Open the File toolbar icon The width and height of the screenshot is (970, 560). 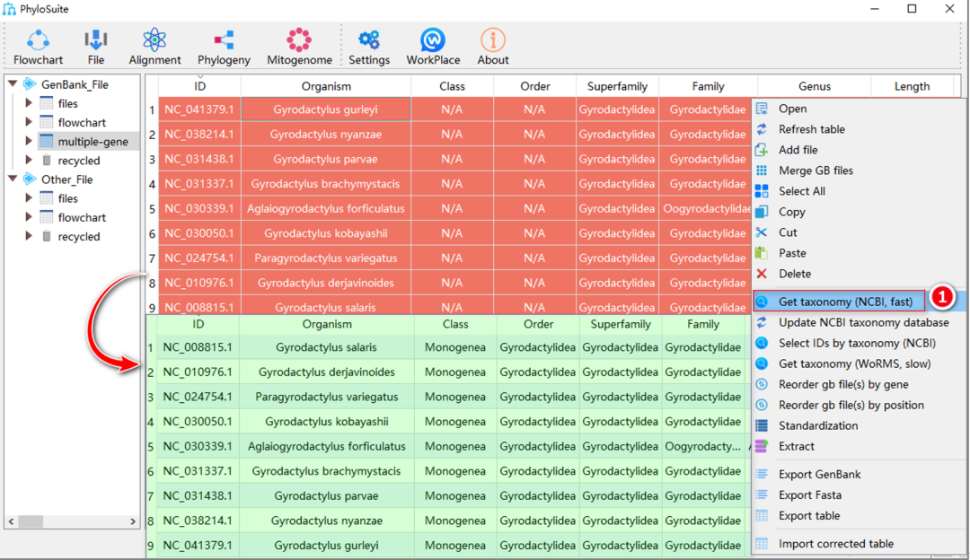tap(95, 40)
